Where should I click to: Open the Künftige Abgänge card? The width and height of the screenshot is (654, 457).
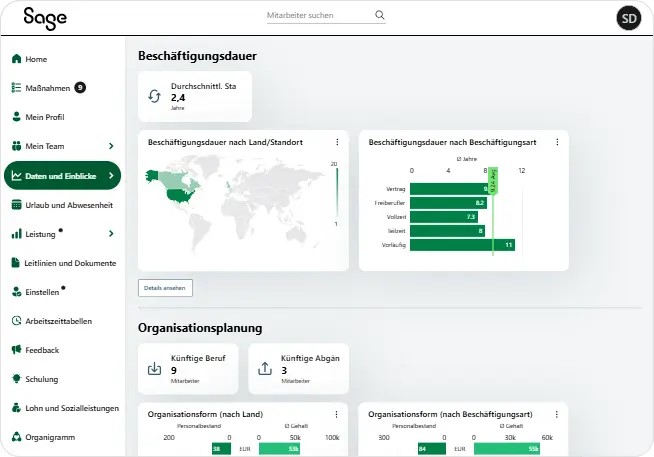click(x=298, y=369)
